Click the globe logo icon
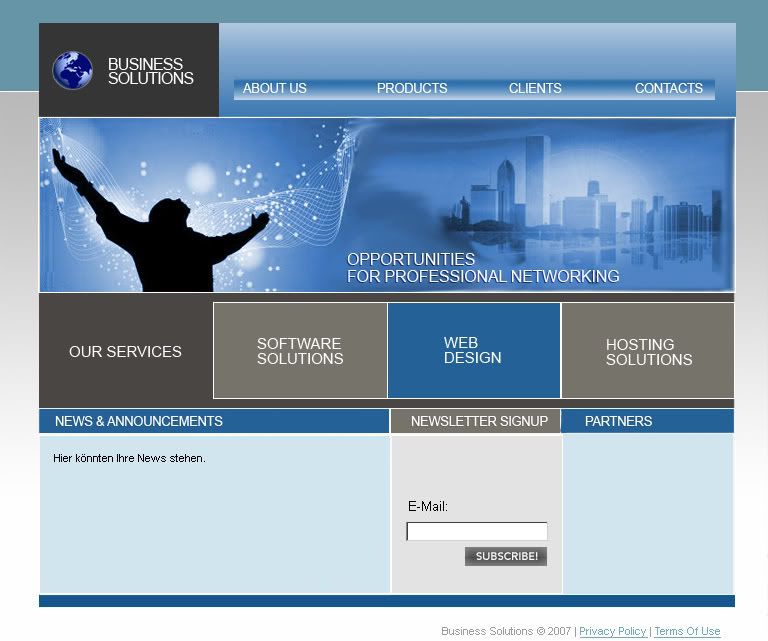The image size is (768, 641). [x=72, y=71]
